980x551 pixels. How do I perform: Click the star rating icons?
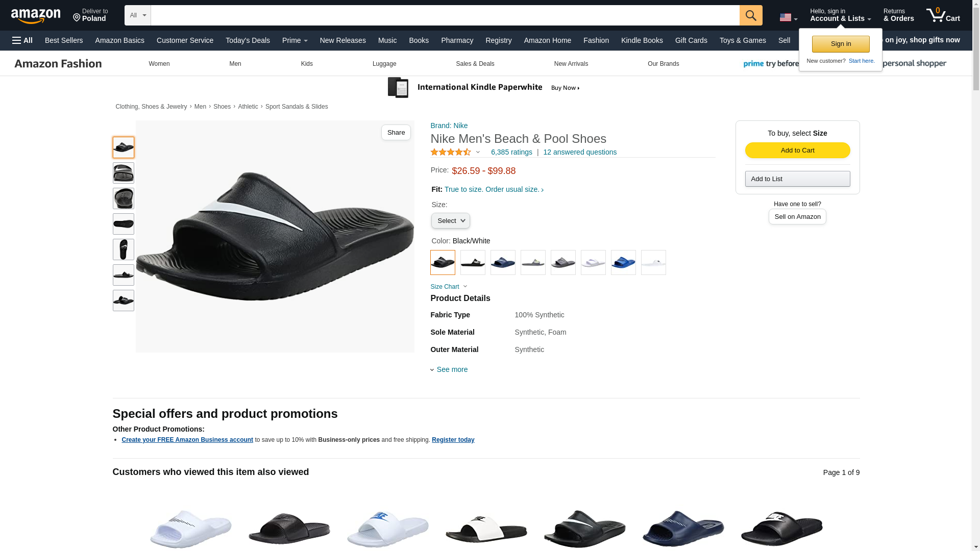point(451,152)
